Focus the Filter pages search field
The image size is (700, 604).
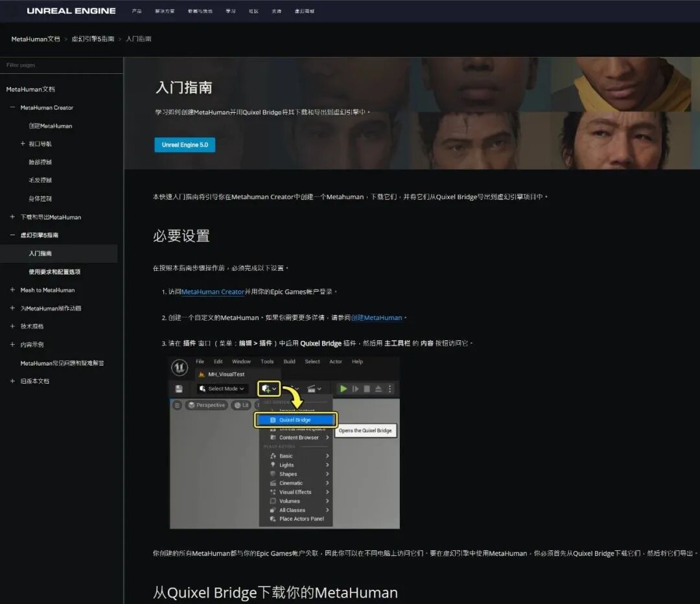click(61, 65)
